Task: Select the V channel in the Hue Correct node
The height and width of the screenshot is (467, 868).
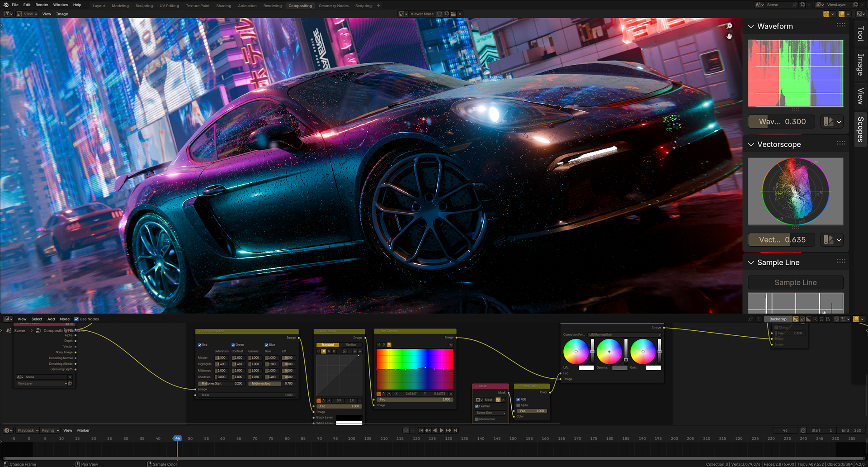Action: (389, 344)
